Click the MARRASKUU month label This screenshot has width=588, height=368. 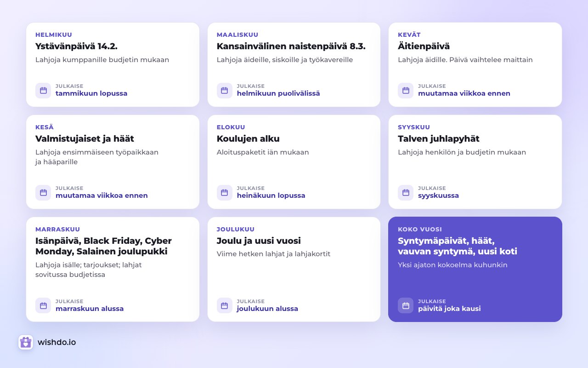58,230
